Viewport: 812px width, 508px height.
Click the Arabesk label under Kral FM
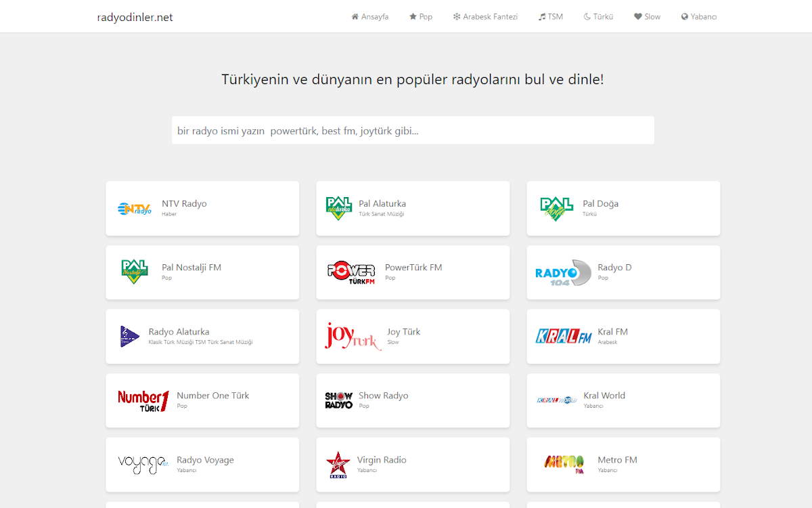(x=608, y=342)
